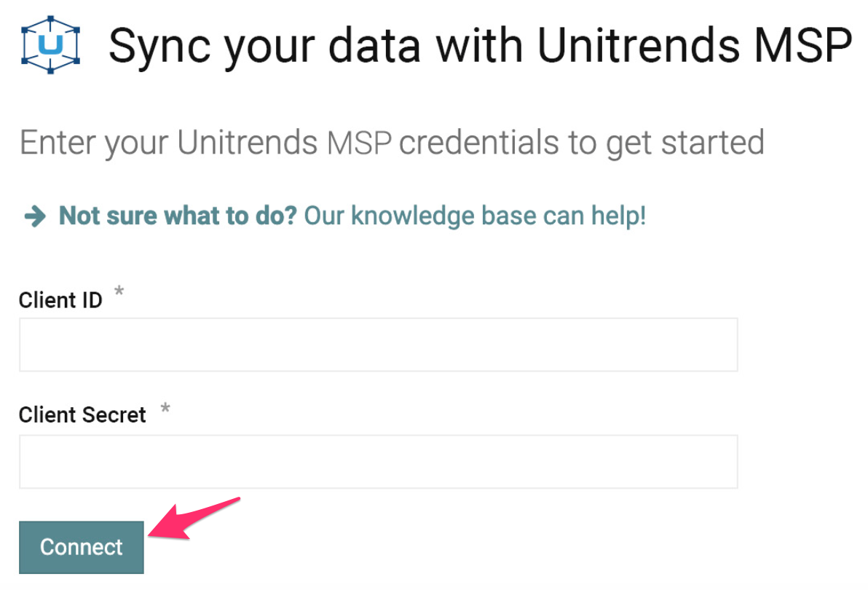Open the 'Our knowledge base can help!' link

474,216
